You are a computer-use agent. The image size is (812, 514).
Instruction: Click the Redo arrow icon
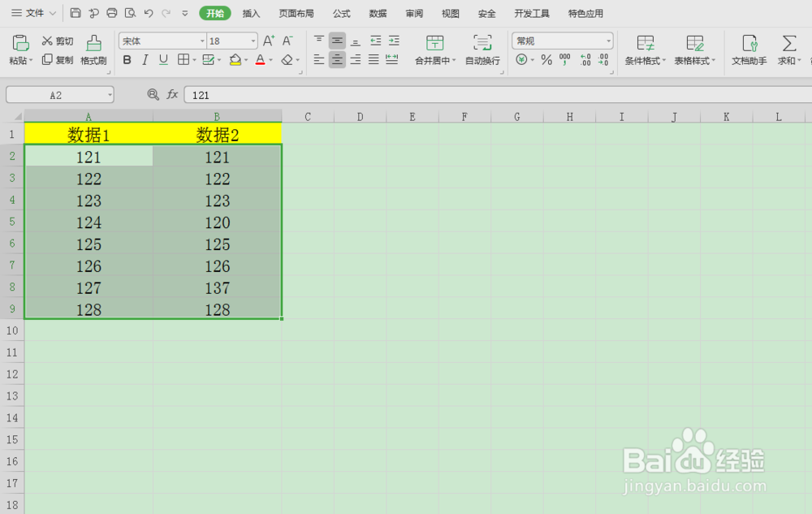(166, 13)
